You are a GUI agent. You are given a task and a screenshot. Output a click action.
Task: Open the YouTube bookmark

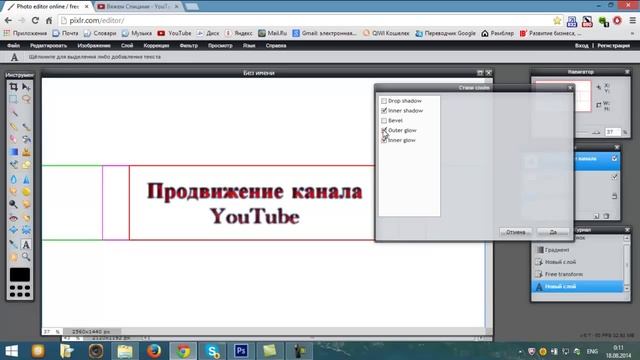coord(175,33)
